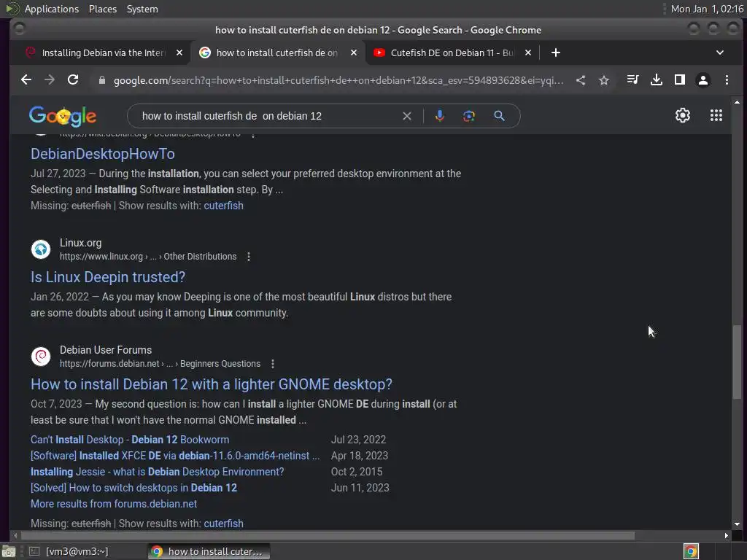
Task: View site info padlock icon
Action: (x=101, y=80)
